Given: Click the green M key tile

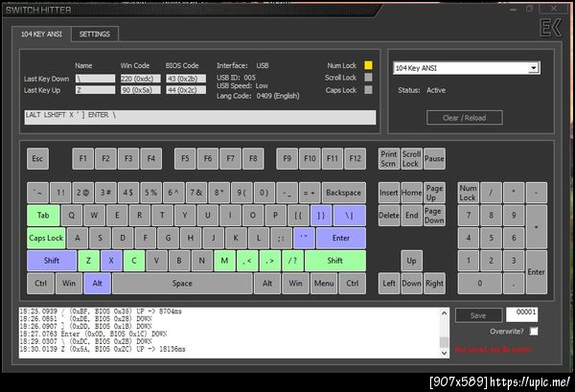Looking at the screenshot, I should 224,261.
